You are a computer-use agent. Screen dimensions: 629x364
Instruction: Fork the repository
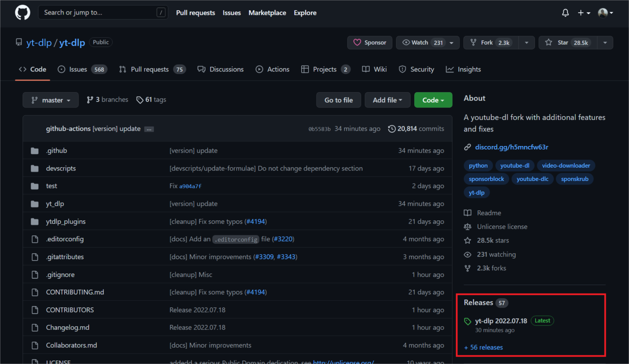[x=491, y=43]
